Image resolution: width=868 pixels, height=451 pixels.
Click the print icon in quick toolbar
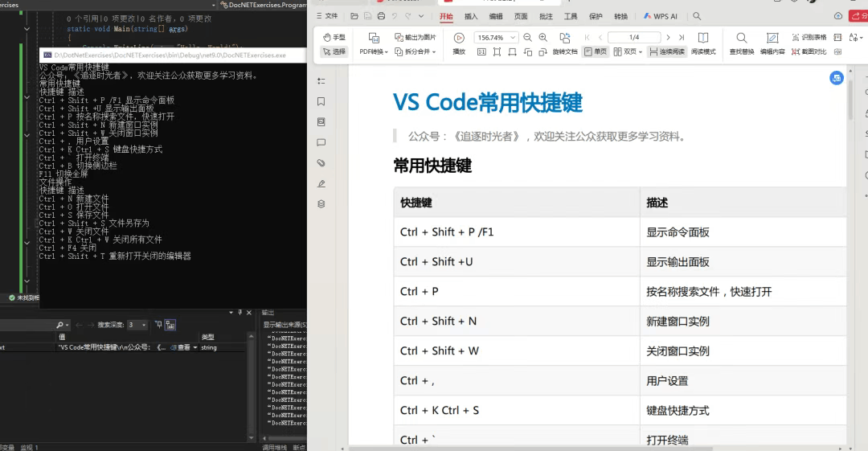tap(380, 16)
